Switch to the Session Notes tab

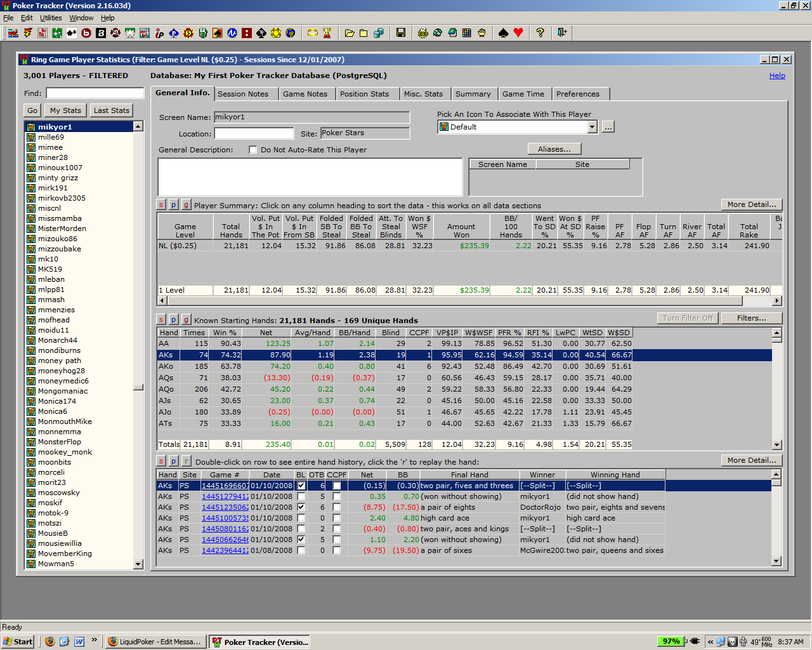click(x=243, y=94)
